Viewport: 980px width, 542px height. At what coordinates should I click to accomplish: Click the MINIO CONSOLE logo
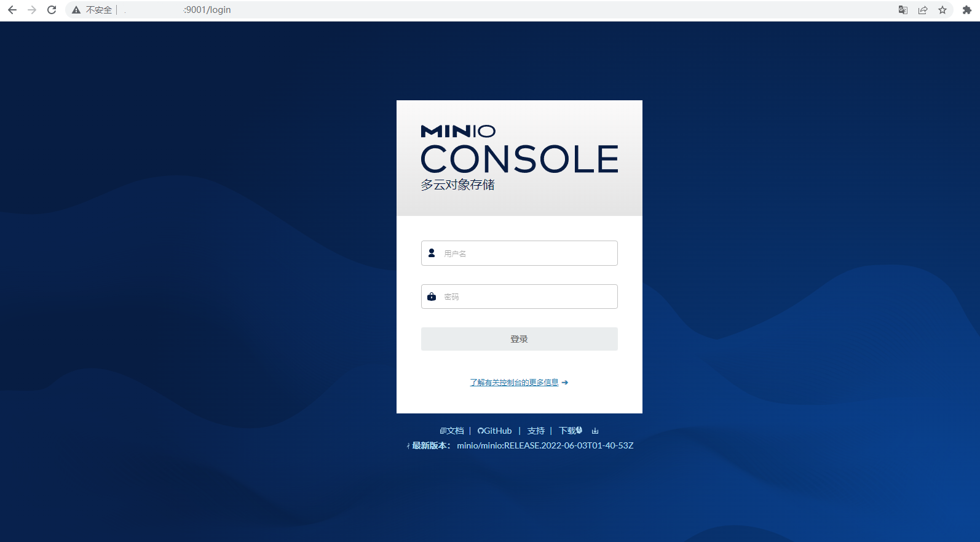520,149
